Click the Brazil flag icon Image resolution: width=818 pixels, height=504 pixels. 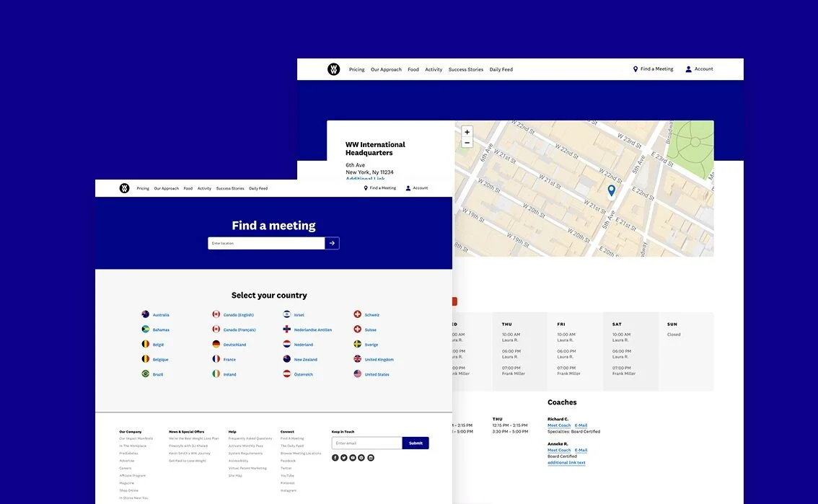click(x=146, y=373)
